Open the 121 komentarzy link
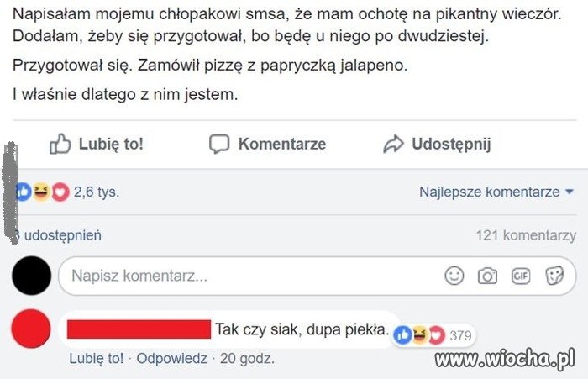Screen dimensions: 588x379 coord(526,235)
